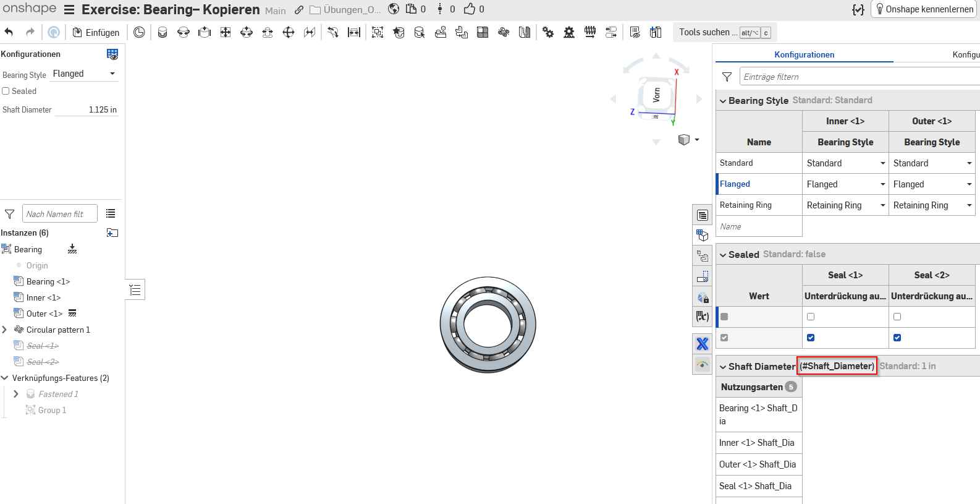
Task: Expand the Circular pattern 1 tree item
Action: pos(5,330)
